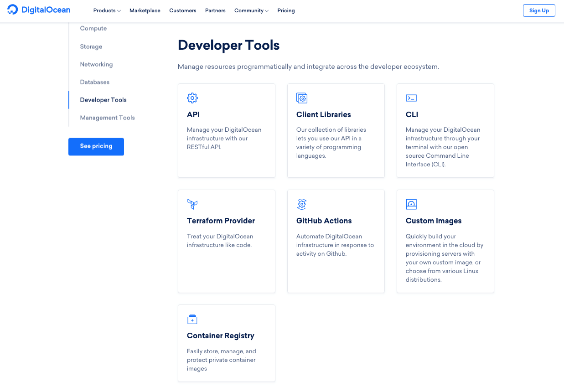This screenshot has width=564, height=392.
Task: Open the Client Libraries card title
Action: [x=324, y=114]
